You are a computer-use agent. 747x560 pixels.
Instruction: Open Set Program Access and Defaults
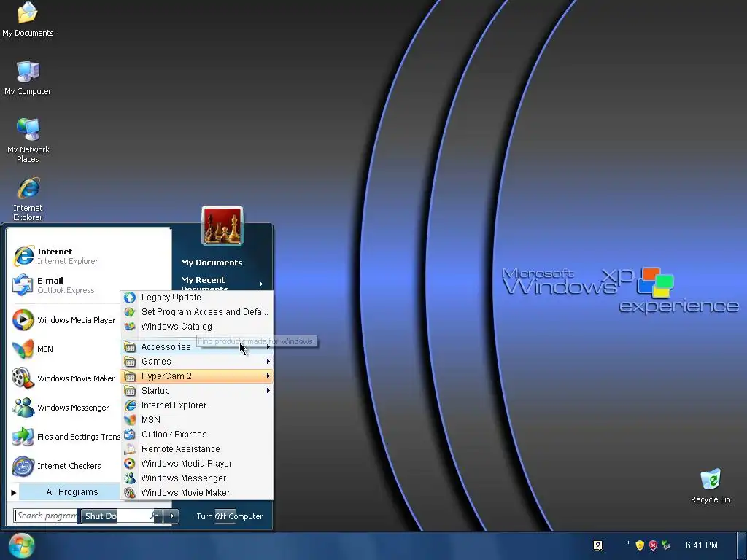pyautogui.click(x=197, y=312)
